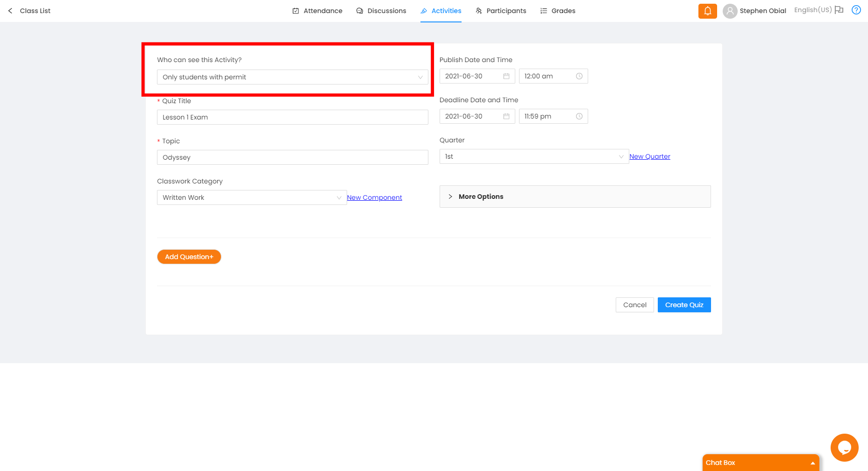
Task: Switch to the Attendance tab
Action: (317, 11)
